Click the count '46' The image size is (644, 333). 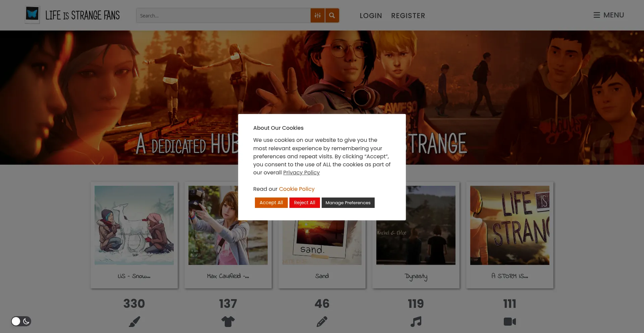pyautogui.click(x=322, y=303)
